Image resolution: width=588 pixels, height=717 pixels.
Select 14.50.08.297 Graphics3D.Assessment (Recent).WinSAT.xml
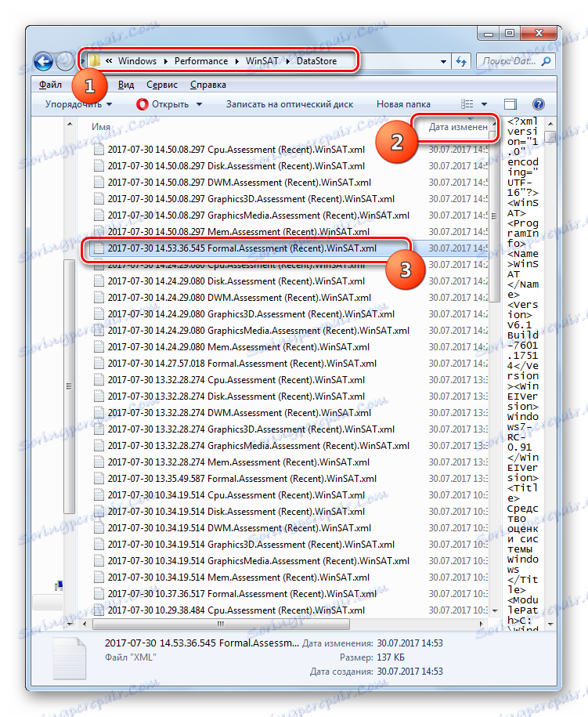(x=251, y=199)
